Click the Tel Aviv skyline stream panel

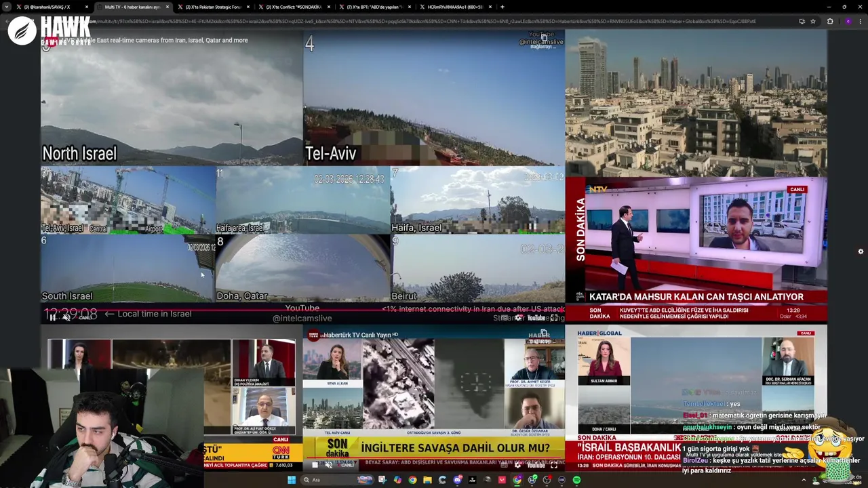coord(696,103)
